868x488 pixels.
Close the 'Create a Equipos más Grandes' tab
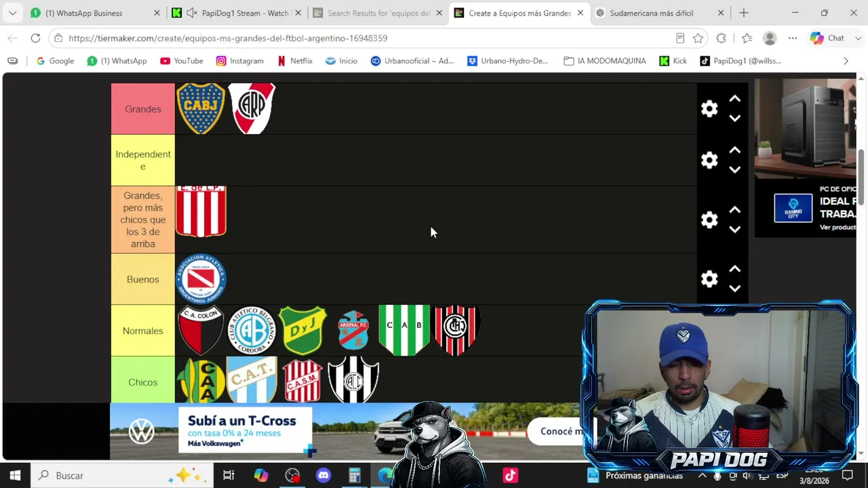[x=580, y=13]
